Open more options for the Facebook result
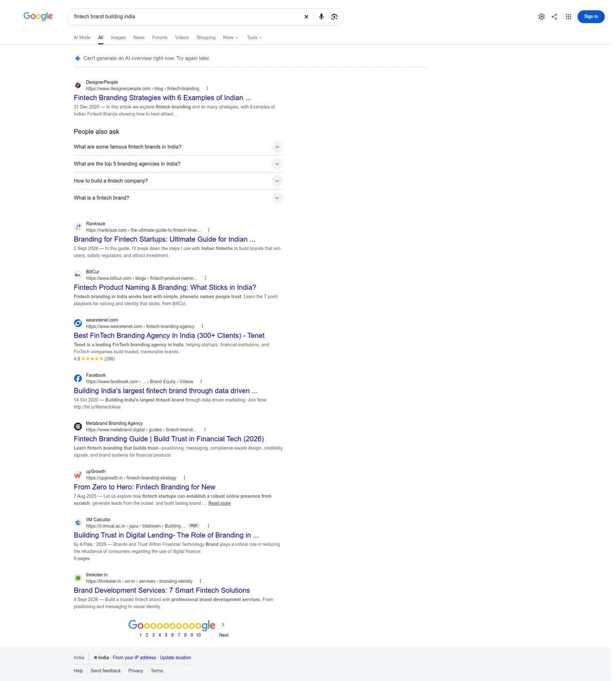The image size is (616, 681). coord(201,382)
